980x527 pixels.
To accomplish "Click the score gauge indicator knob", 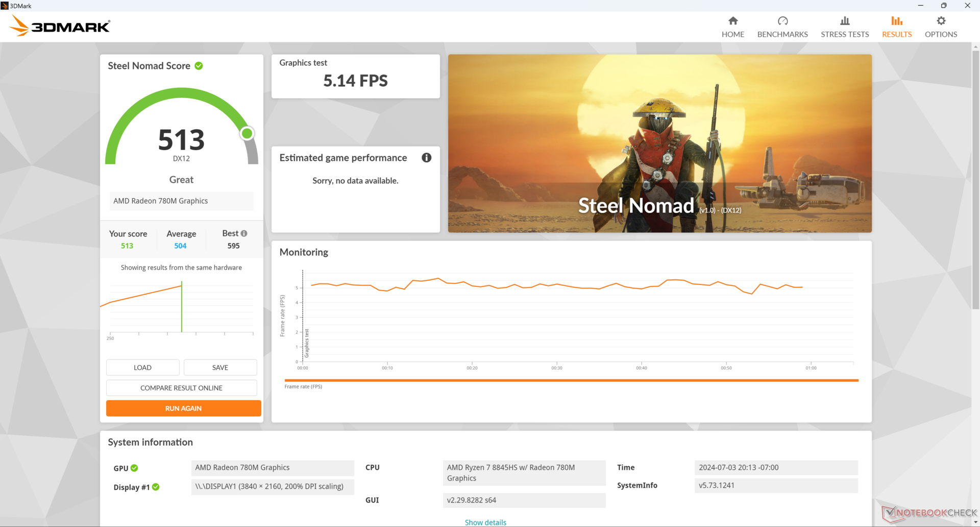I will coord(247,133).
